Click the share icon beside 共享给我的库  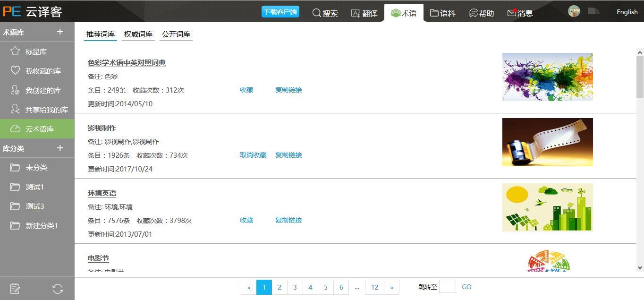pos(15,109)
